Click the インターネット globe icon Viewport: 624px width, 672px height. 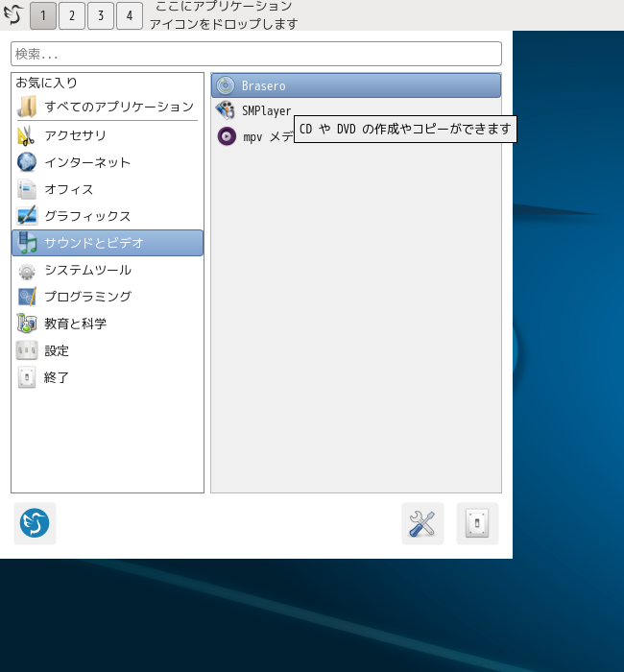[x=27, y=162]
